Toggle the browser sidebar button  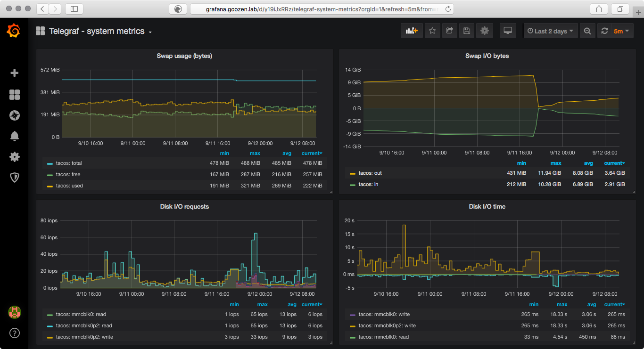coord(74,8)
